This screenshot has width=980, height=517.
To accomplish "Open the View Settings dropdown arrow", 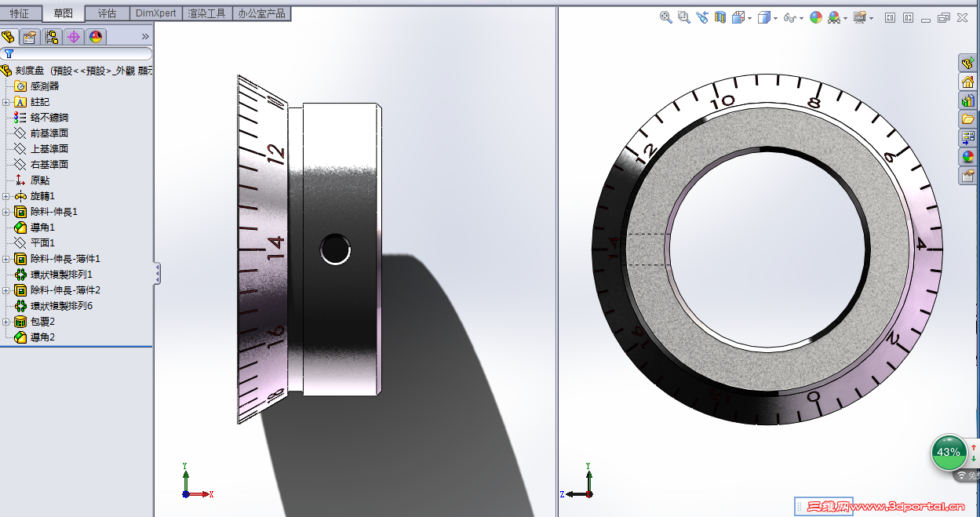I will (871, 18).
